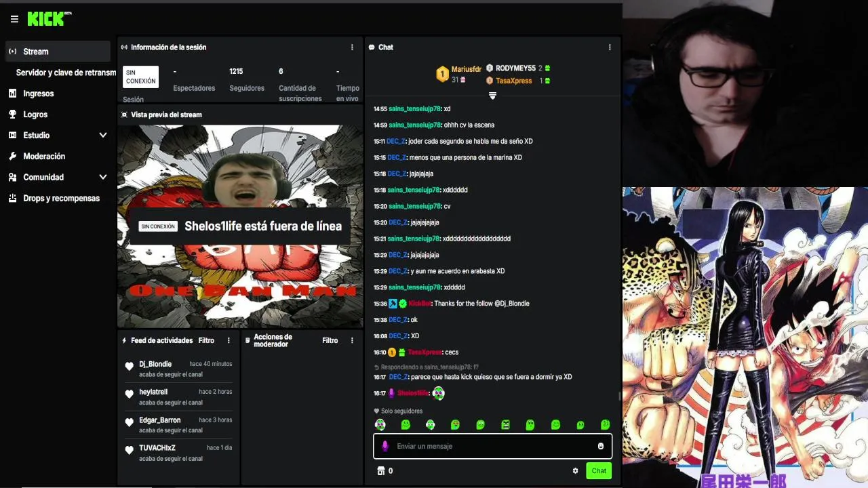Insert the last emote in quick row
This screenshot has width=868, height=488.
pyautogui.click(x=606, y=425)
